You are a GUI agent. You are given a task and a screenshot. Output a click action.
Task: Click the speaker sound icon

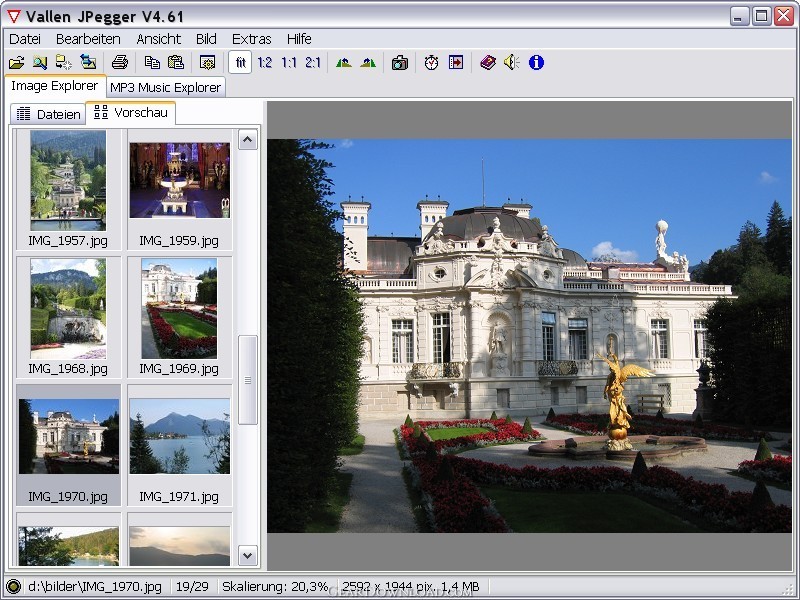click(x=511, y=63)
